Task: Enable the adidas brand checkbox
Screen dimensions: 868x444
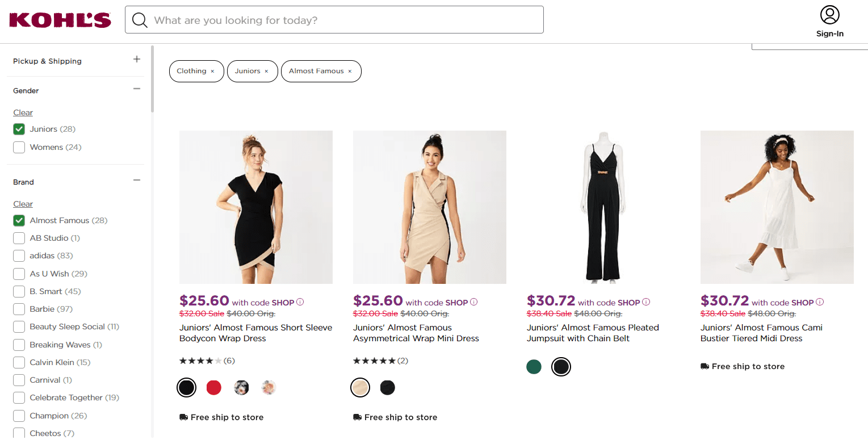Action: tap(19, 256)
